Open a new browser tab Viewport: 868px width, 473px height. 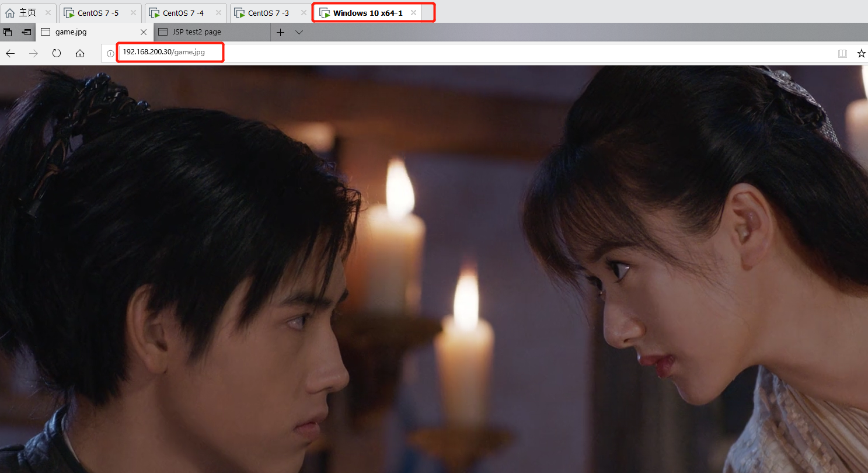coord(280,32)
